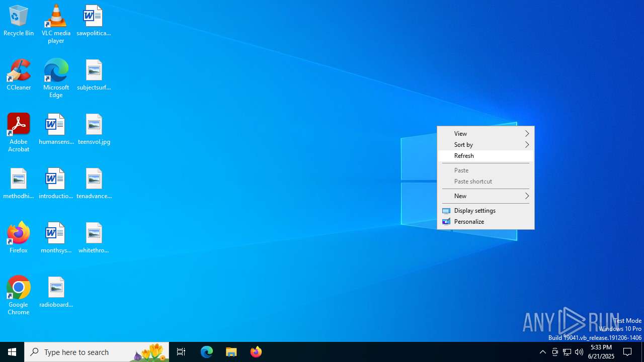Image resolution: width=644 pixels, height=362 pixels.
Task: Select the radioboard image file icon
Action: coord(56,292)
